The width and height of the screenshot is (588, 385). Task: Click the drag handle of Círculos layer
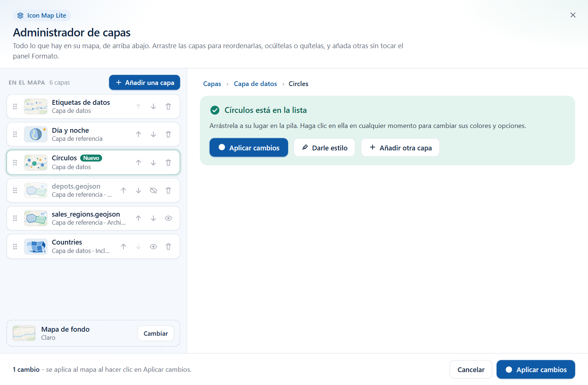15,163
